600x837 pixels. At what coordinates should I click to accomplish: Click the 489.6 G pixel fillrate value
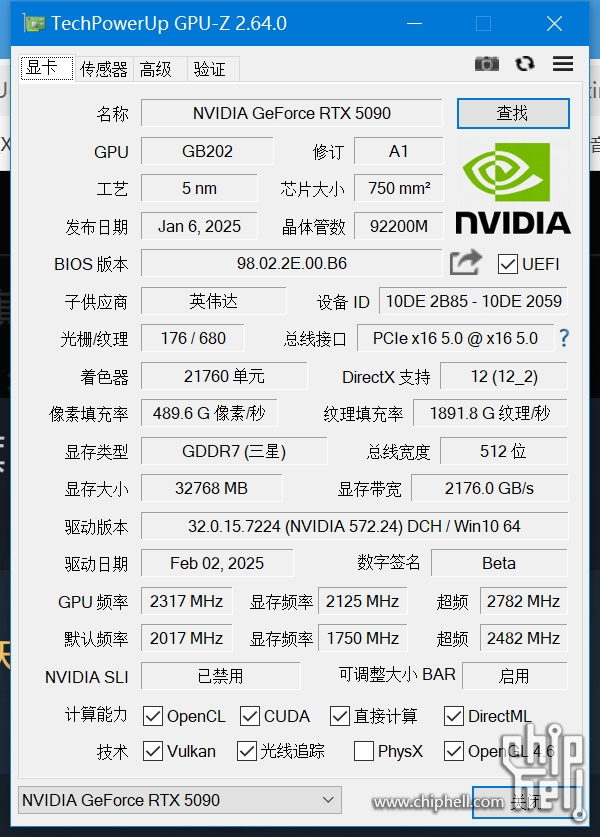[x=209, y=413]
